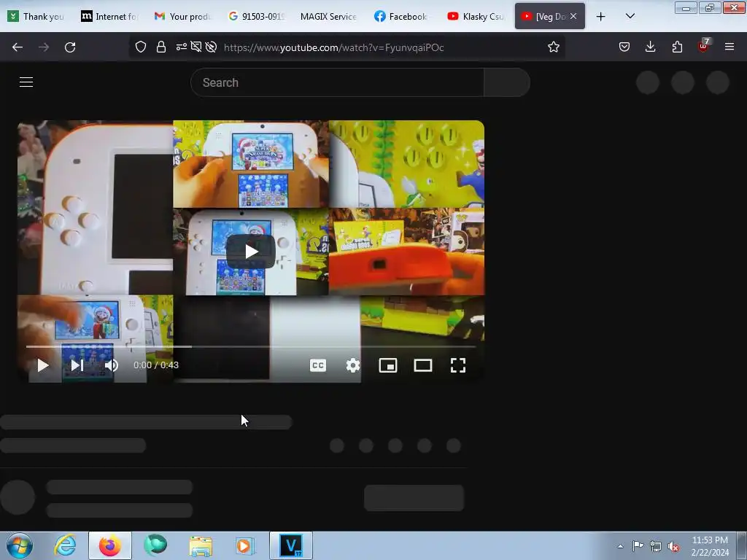
Task: Switch to the Klasky Csu YouTube tab
Action: 476,16
